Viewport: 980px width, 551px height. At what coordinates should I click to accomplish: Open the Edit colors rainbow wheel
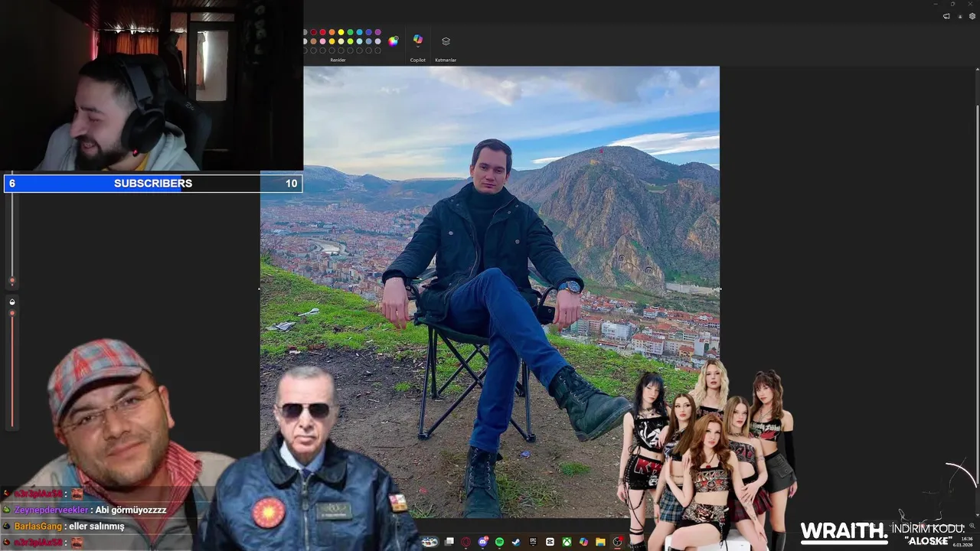(393, 41)
